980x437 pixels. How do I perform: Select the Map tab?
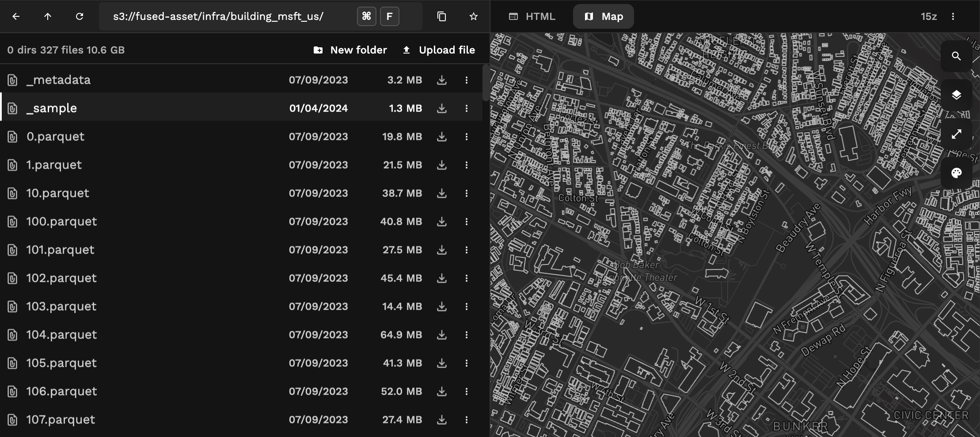pyautogui.click(x=603, y=16)
